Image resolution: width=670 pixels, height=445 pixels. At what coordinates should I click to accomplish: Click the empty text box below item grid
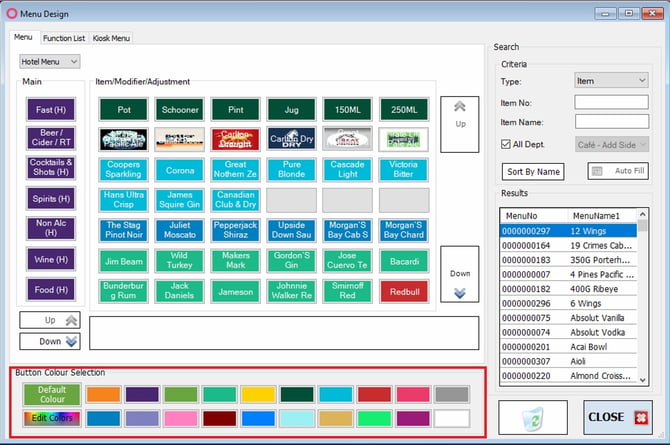(284, 333)
